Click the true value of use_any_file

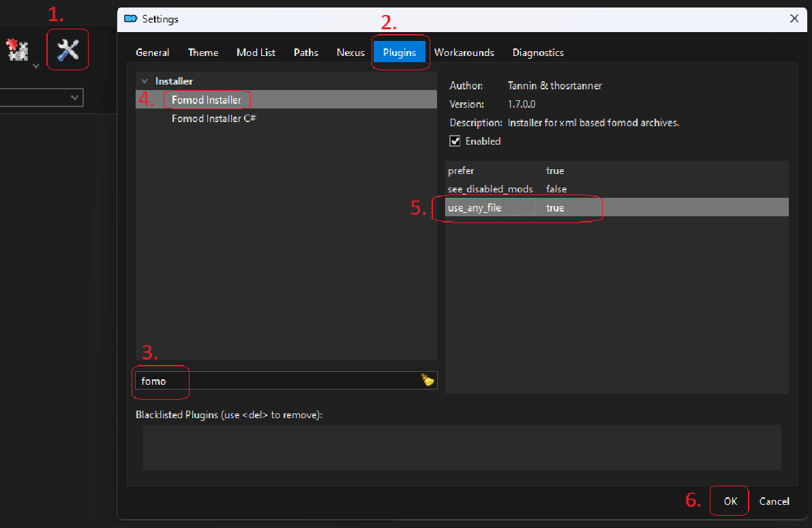[x=554, y=208]
